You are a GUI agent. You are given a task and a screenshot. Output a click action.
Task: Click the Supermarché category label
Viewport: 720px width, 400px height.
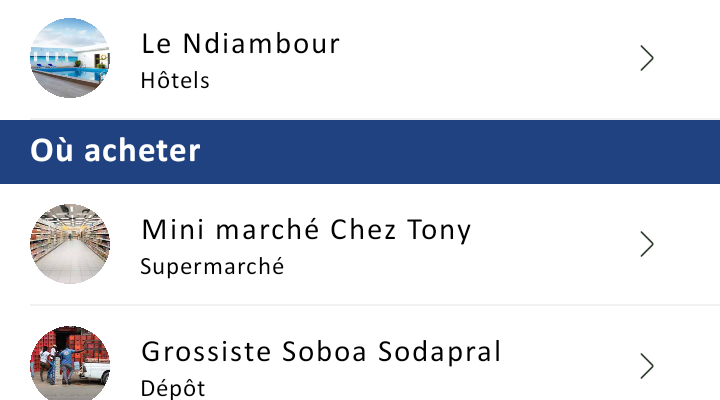click(212, 267)
